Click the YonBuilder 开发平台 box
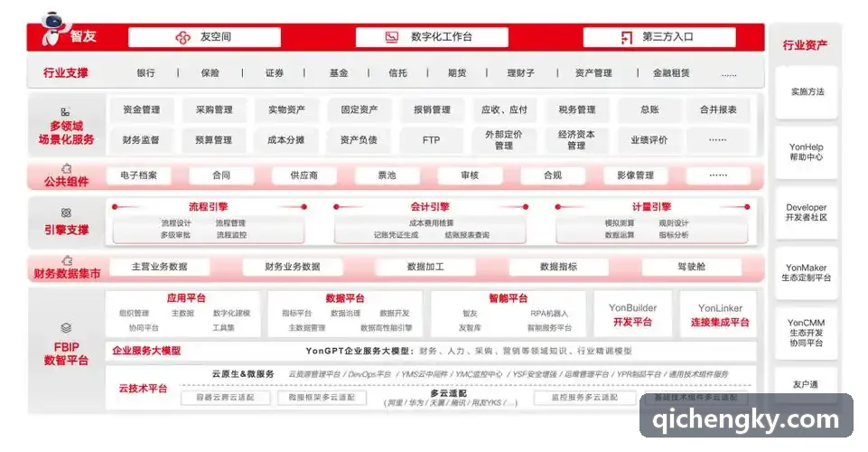Image resolution: width=868 pixels, height=452 pixels. [x=633, y=315]
